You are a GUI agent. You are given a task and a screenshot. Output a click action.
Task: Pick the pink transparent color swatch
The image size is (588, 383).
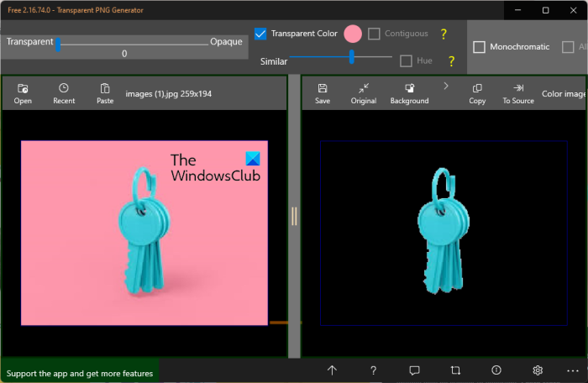click(x=353, y=34)
